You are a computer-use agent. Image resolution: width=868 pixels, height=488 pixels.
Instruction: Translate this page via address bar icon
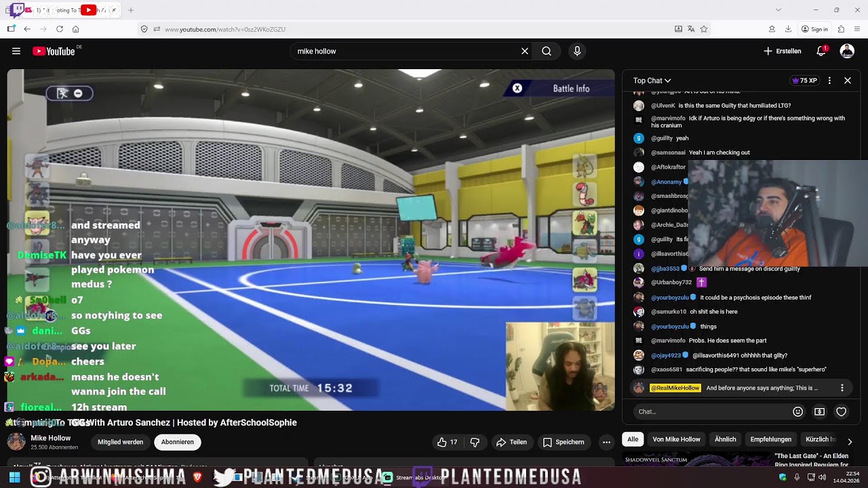pyautogui.click(x=691, y=29)
